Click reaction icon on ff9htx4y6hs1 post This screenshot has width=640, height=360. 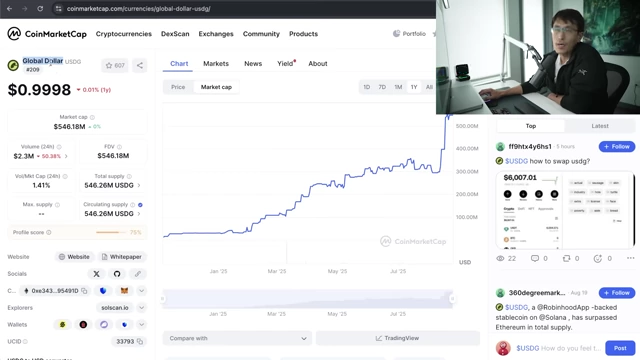pyautogui.click(x=598, y=258)
